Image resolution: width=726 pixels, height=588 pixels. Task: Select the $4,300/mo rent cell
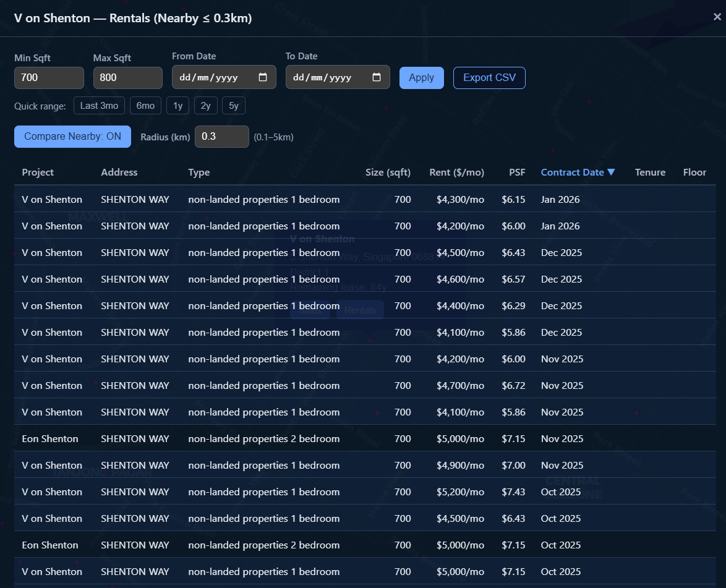[460, 200]
